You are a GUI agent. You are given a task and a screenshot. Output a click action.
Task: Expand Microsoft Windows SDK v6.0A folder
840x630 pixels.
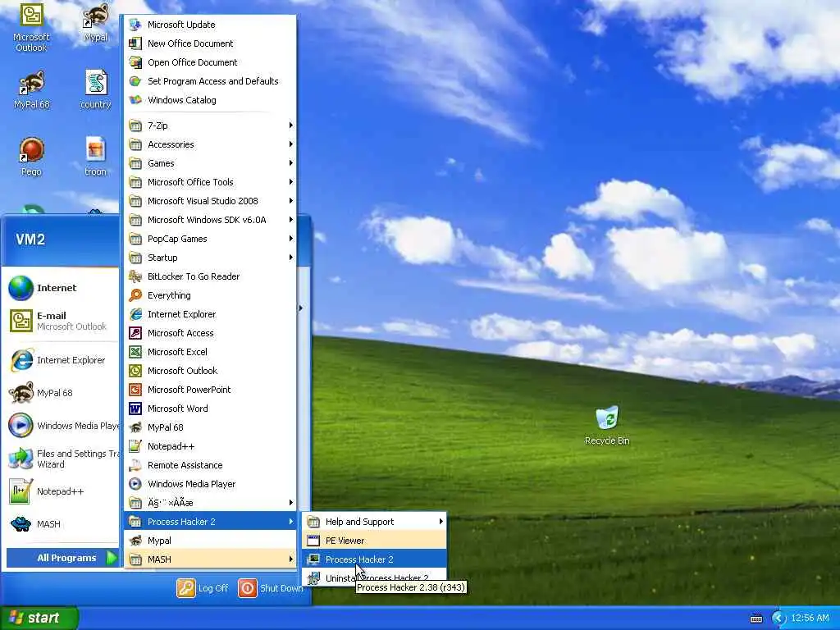pos(210,220)
